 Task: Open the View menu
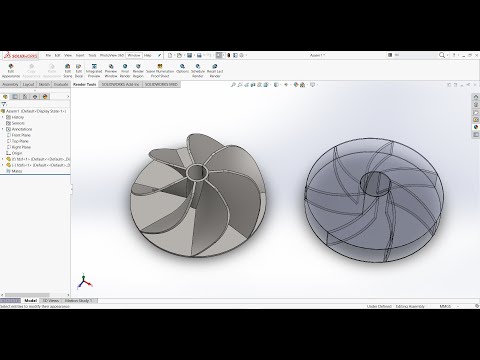pyautogui.click(x=68, y=55)
